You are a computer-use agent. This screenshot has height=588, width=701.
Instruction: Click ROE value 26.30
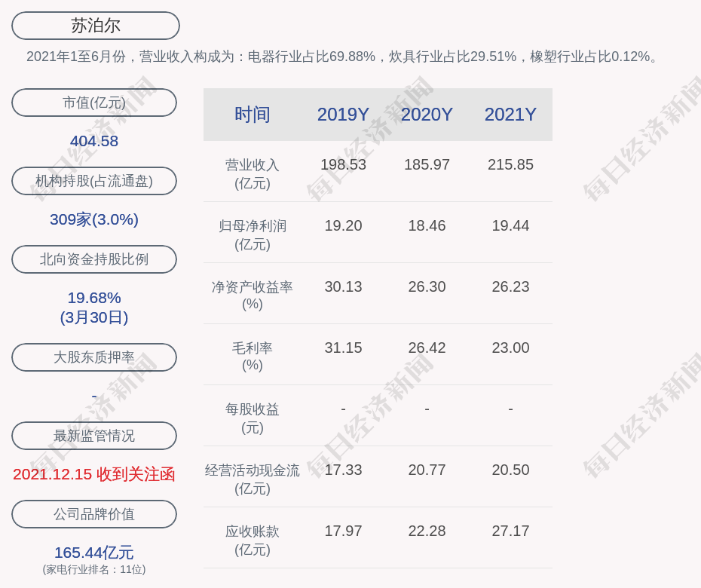point(427,286)
